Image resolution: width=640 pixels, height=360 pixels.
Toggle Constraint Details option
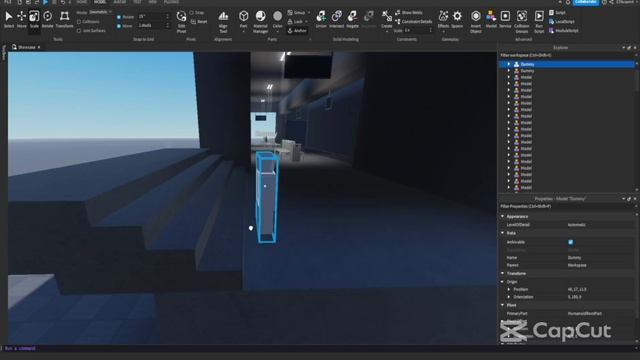413,22
